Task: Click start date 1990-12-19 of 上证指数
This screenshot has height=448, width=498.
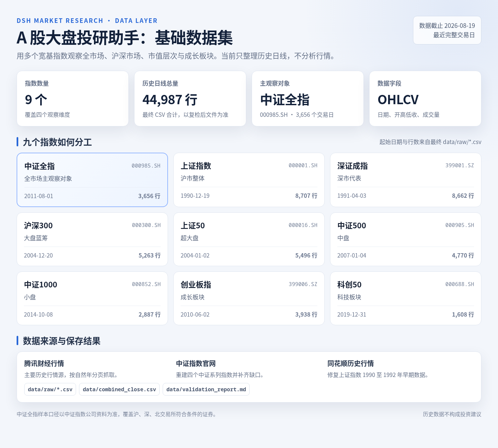Action: (195, 196)
